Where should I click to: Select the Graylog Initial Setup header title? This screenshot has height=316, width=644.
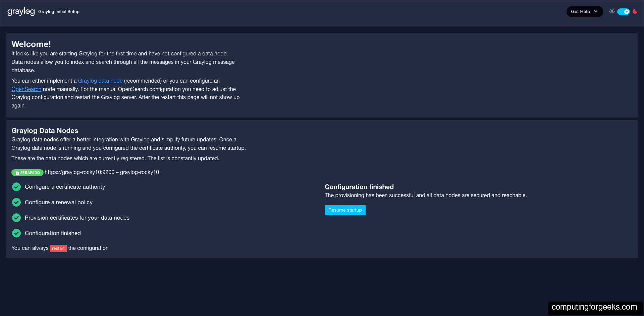pos(59,11)
